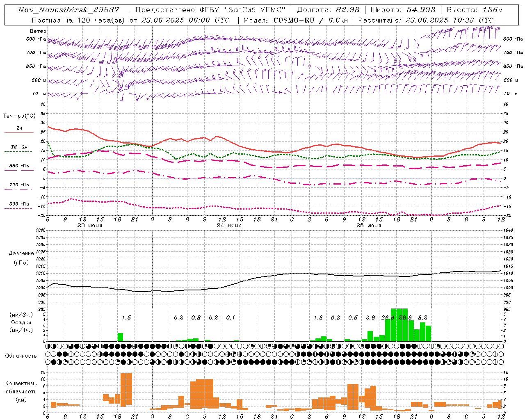
Task: Click the "700 гПа" temperature legend label
Action: point(19,185)
